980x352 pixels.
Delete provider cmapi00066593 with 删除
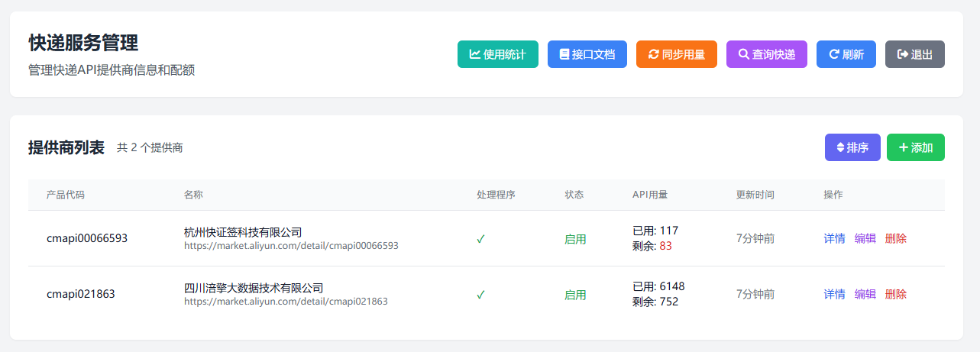click(x=895, y=238)
